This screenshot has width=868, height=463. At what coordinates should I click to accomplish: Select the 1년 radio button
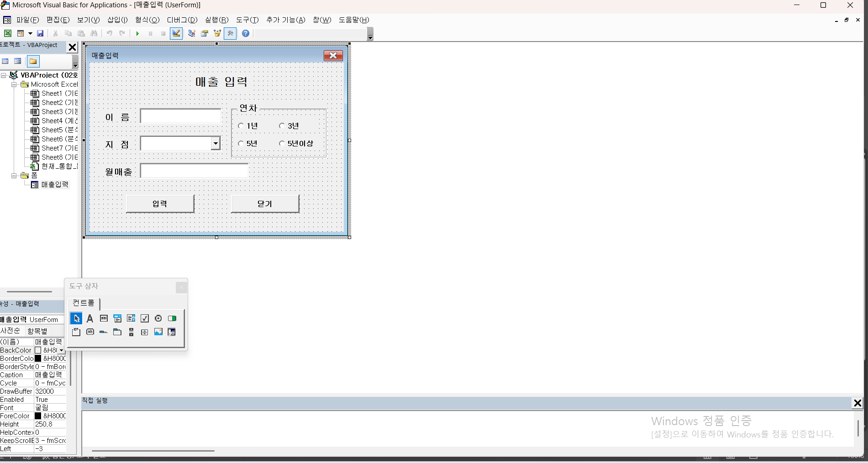pos(241,126)
